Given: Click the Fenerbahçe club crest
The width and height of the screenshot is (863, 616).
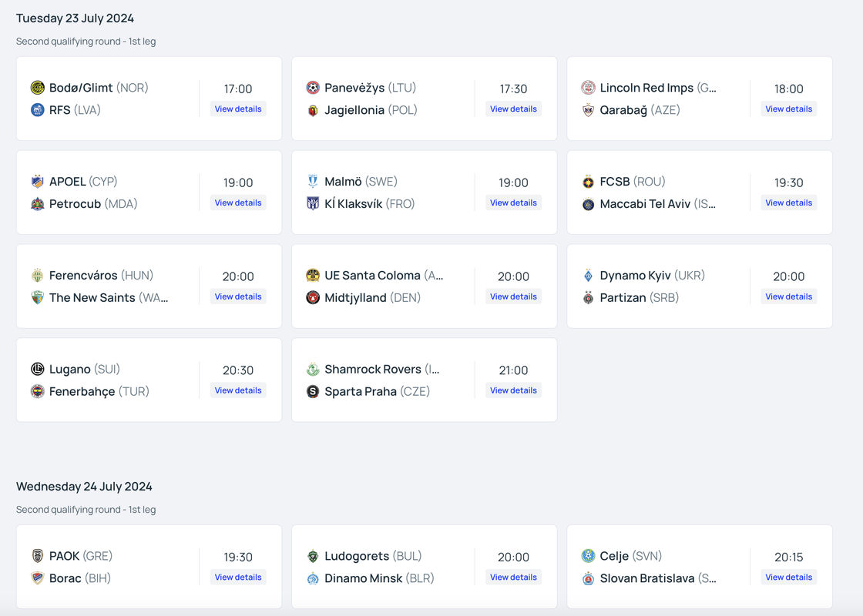Looking at the screenshot, I should tap(38, 391).
